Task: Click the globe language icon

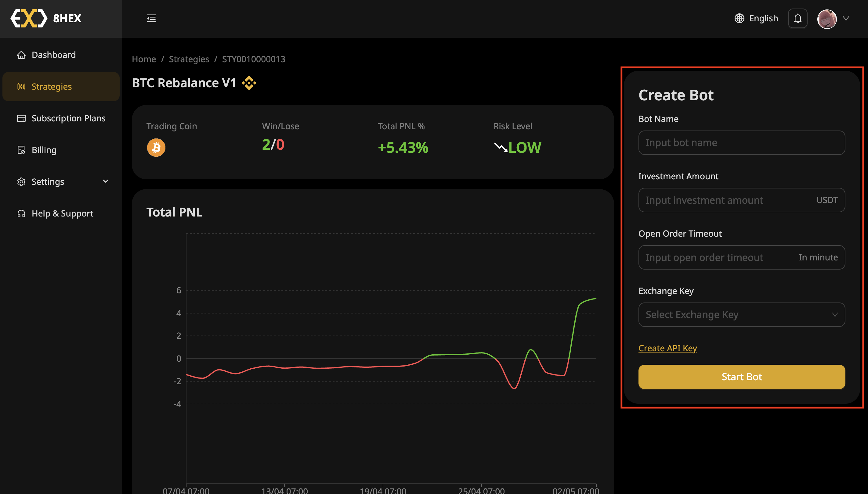Action: tap(739, 18)
